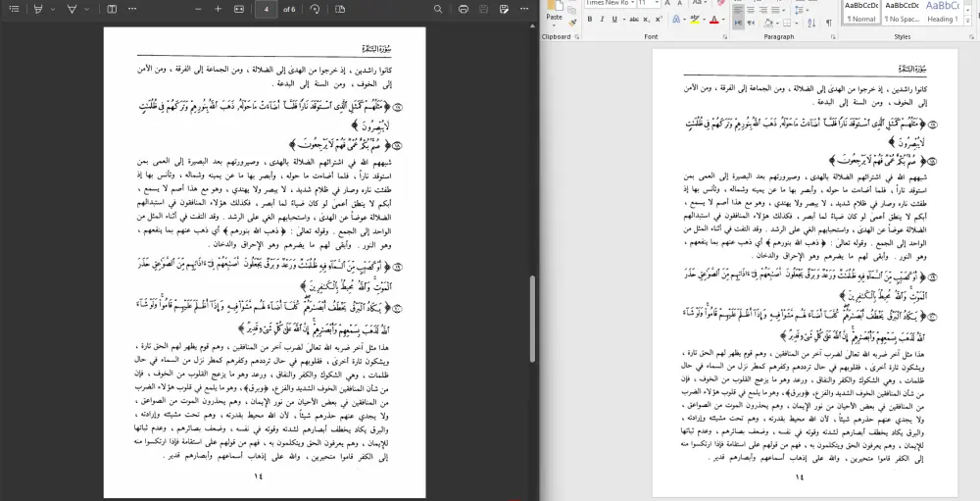
Task: Select the draw pen tool in PDF viewer
Action: [73, 10]
